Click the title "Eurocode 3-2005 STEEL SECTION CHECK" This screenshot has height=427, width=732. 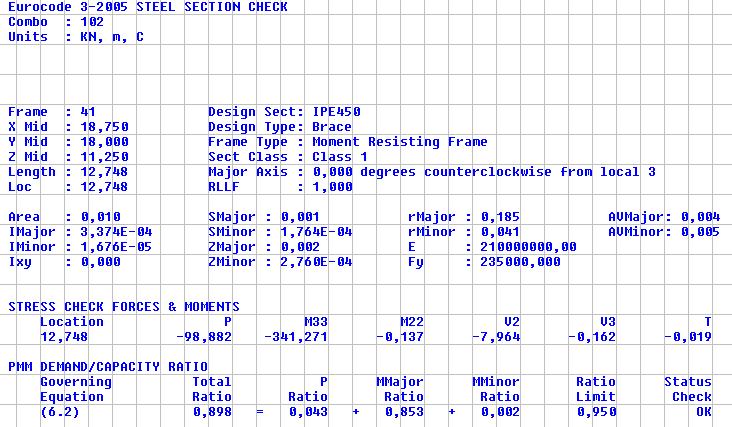tap(148, 7)
